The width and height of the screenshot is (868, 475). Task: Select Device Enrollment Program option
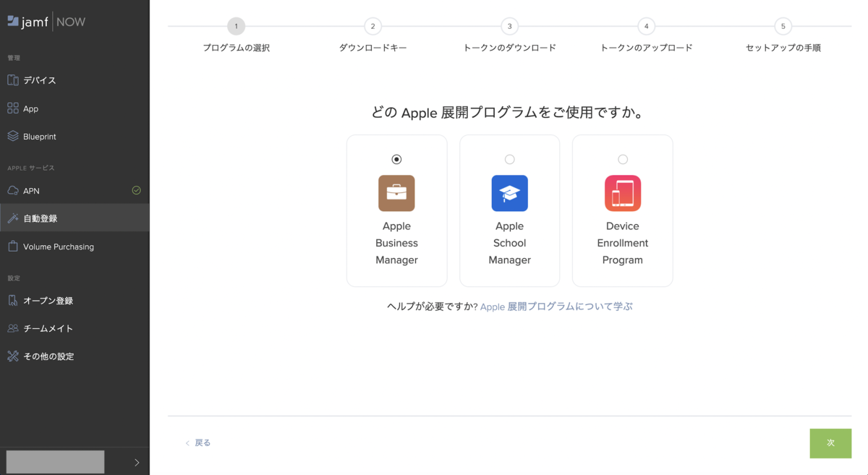coord(622,159)
